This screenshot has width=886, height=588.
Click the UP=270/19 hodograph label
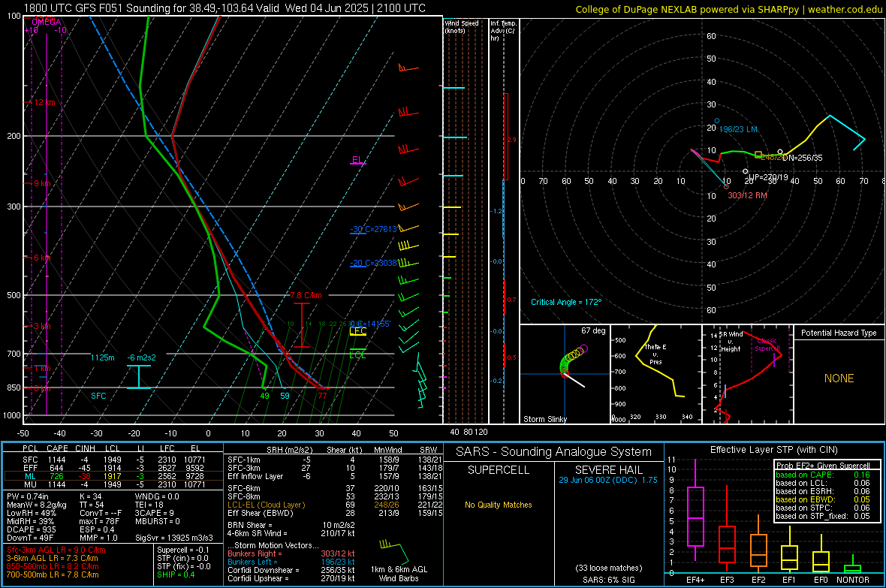click(x=768, y=177)
